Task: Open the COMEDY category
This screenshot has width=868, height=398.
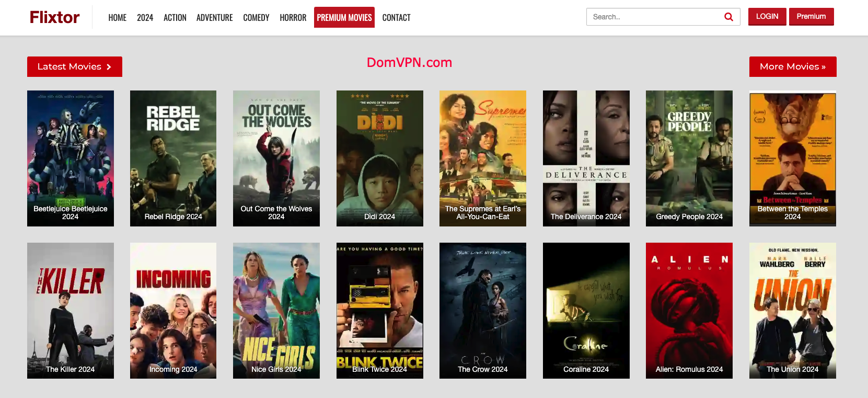Action: point(256,17)
